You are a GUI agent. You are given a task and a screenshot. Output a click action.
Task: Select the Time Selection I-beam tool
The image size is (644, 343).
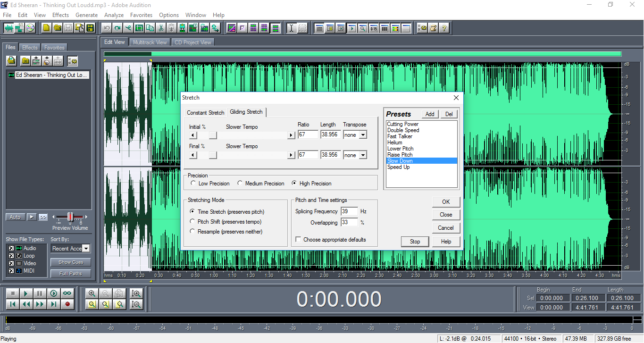pyautogui.click(x=292, y=28)
